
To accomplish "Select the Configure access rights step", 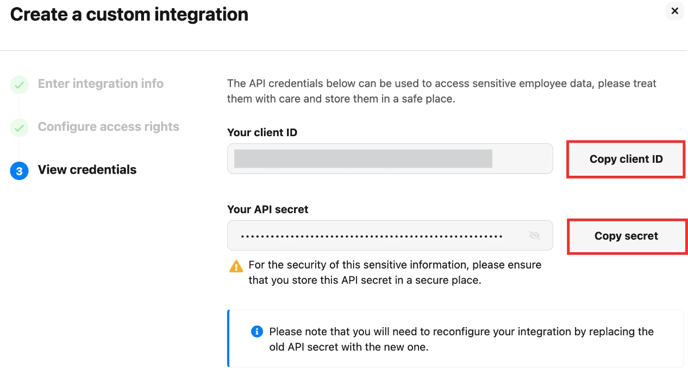I will point(108,126).
